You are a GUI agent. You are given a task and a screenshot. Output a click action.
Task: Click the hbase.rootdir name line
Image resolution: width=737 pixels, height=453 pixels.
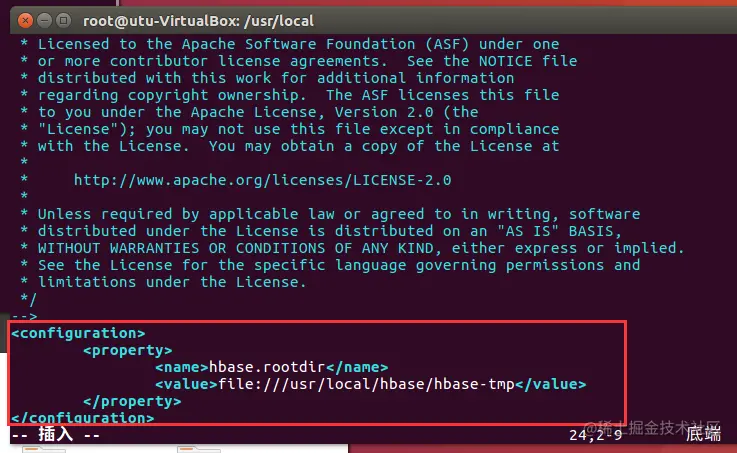(272, 367)
